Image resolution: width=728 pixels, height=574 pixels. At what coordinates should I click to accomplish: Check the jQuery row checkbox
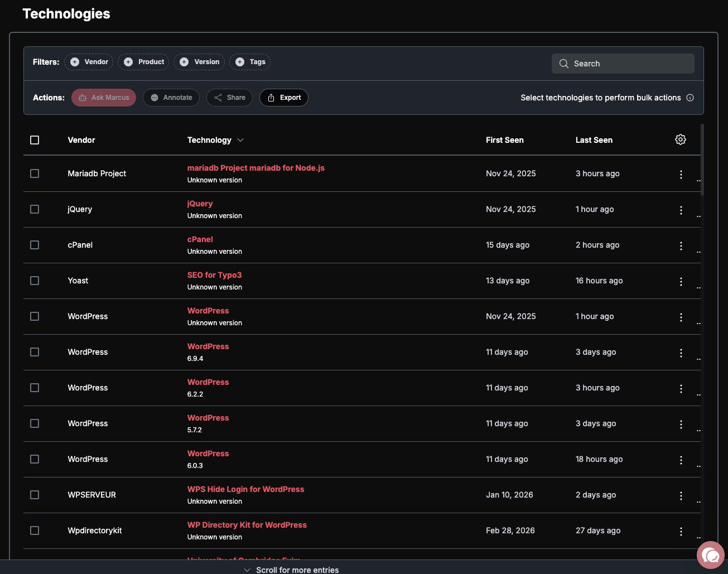(35, 209)
